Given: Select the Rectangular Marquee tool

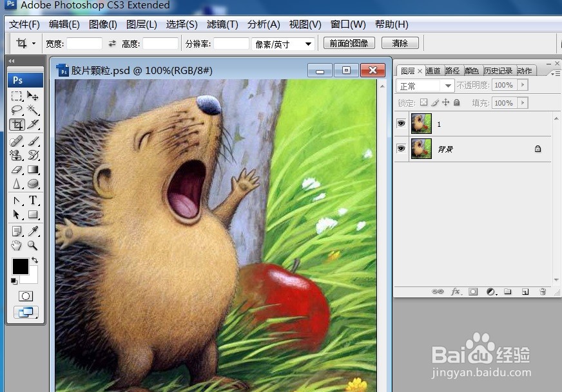Looking at the screenshot, I should point(17,96).
